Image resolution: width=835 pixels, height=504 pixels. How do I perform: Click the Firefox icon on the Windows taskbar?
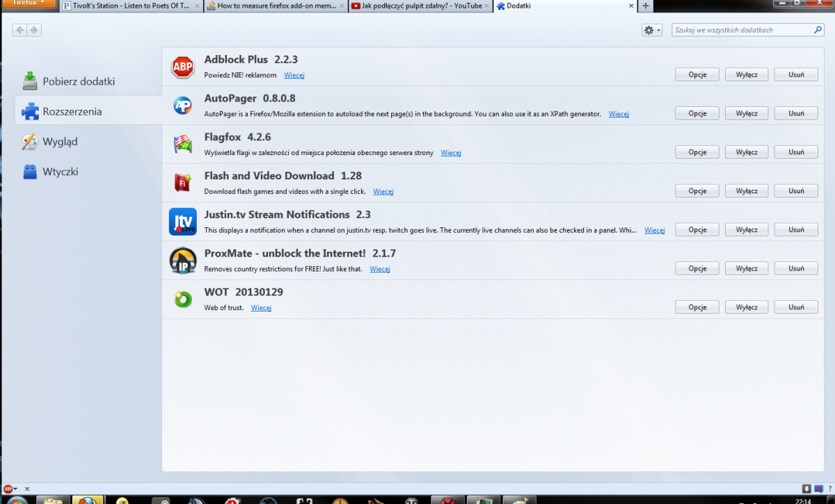tap(88, 501)
